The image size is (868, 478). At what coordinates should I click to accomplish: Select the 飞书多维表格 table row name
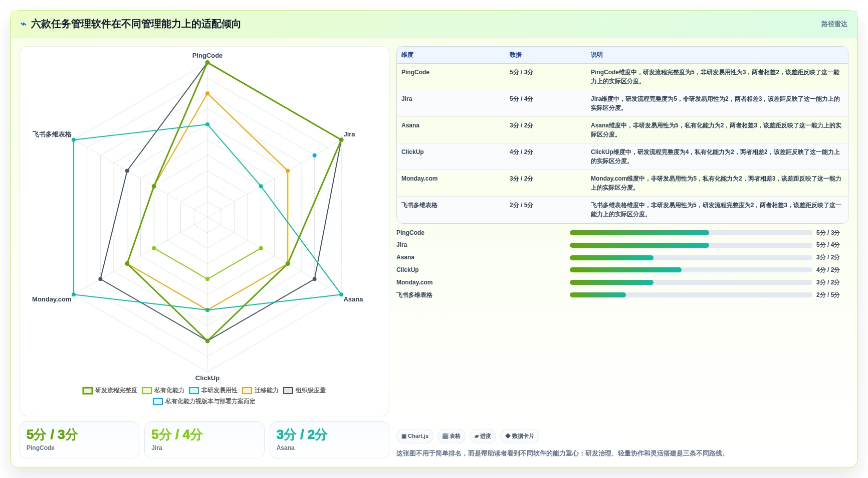tap(419, 205)
